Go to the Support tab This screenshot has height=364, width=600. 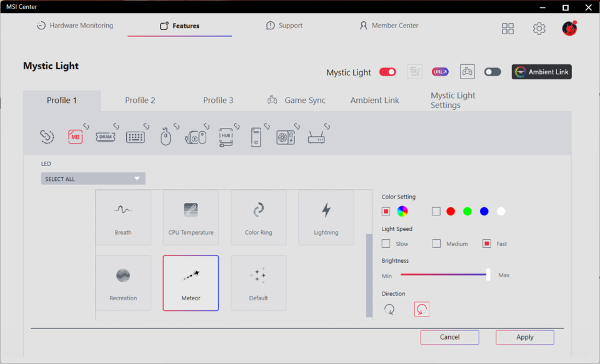point(284,26)
